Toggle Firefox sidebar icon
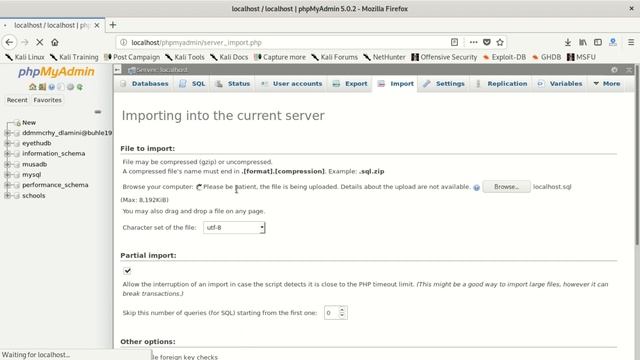 point(598,42)
